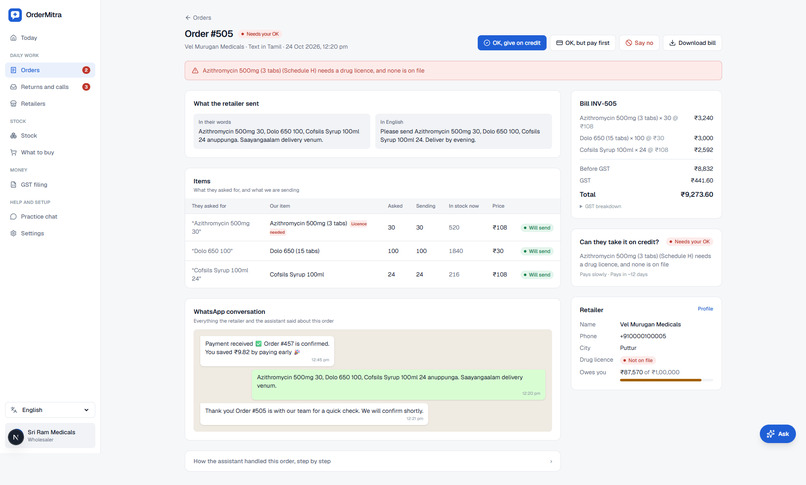Open the retailer Profile link

[705, 309]
